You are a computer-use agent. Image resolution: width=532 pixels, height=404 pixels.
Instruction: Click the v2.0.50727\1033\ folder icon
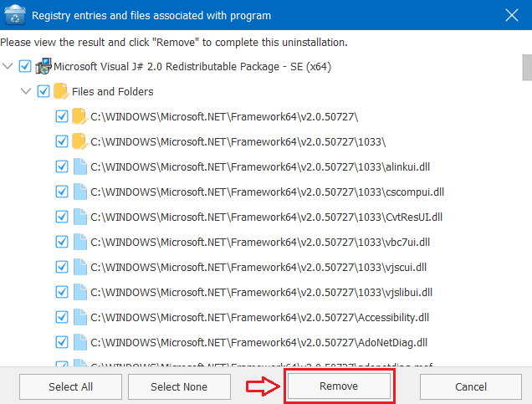click(x=79, y=141)
